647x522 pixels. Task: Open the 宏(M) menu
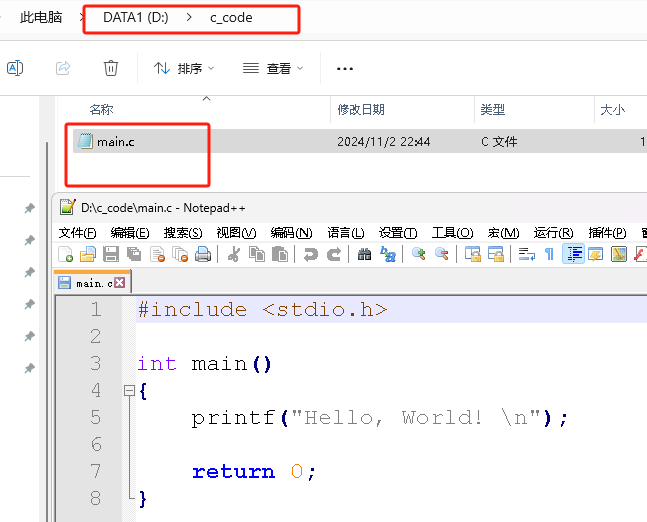click(x=503, y=233)
